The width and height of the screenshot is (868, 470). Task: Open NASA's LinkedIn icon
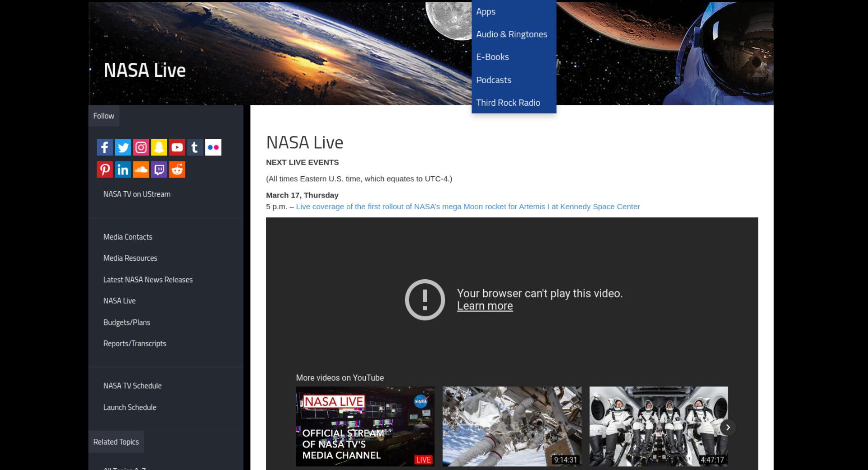pyautogui.click(x=123, y=169)
